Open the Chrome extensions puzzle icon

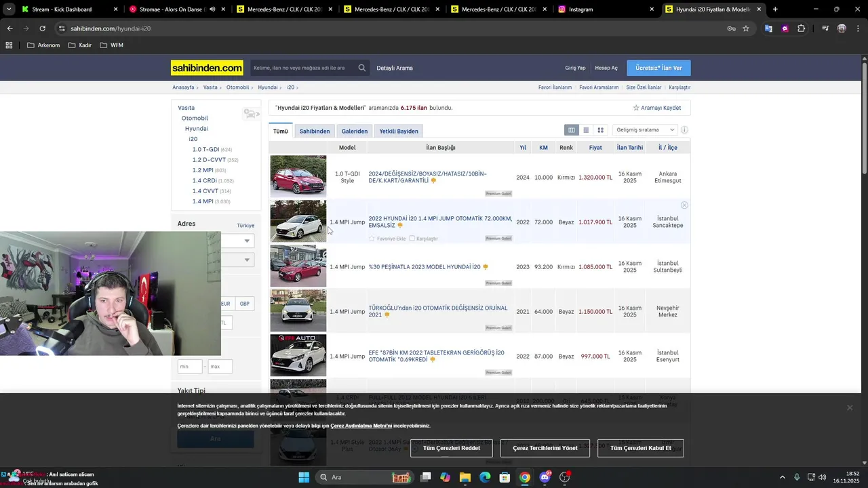802,28
